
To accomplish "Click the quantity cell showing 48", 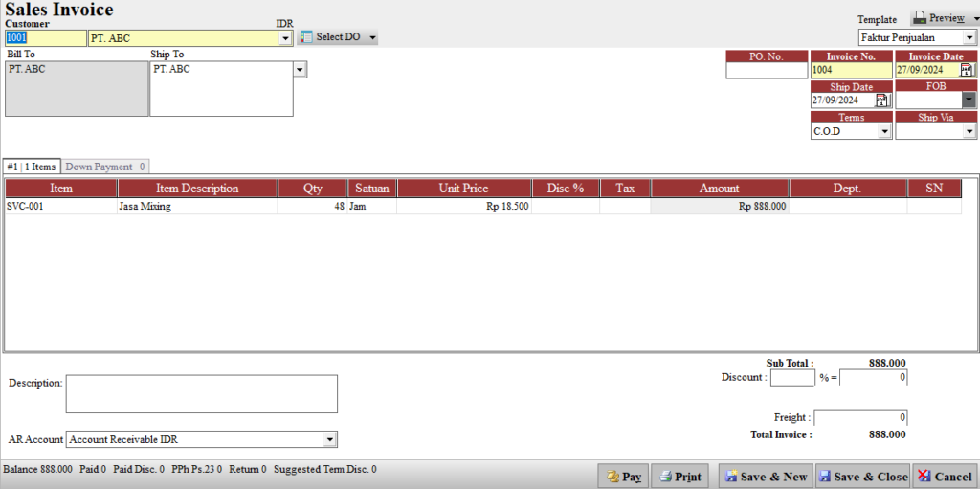I will (313, 207).
